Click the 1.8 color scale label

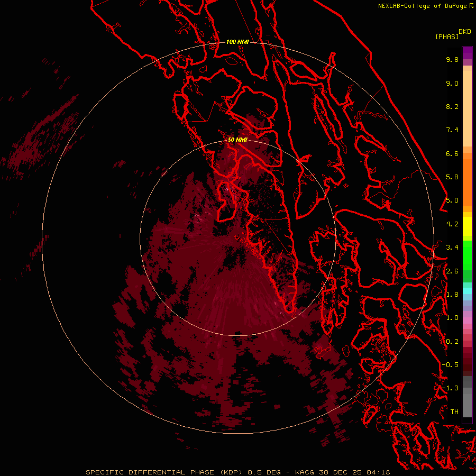[x=452, y=295]
